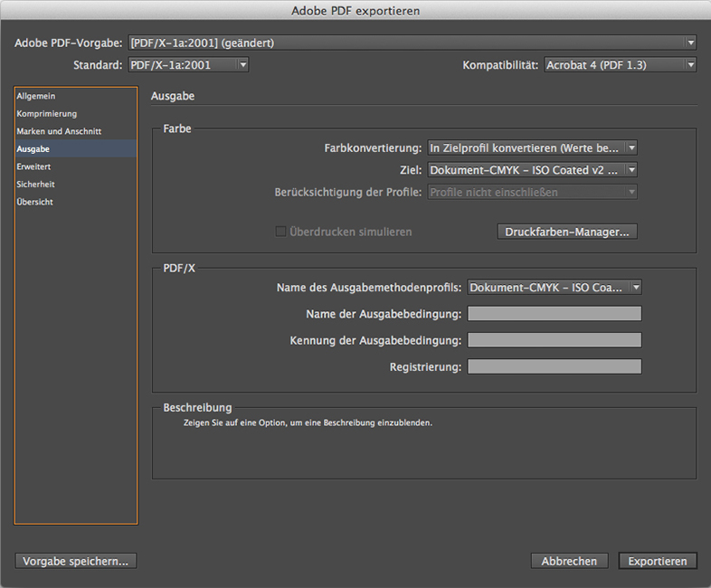Select Erweitert in the sidebar
This screenshot has height=588, width=711.
coord(76,166)
